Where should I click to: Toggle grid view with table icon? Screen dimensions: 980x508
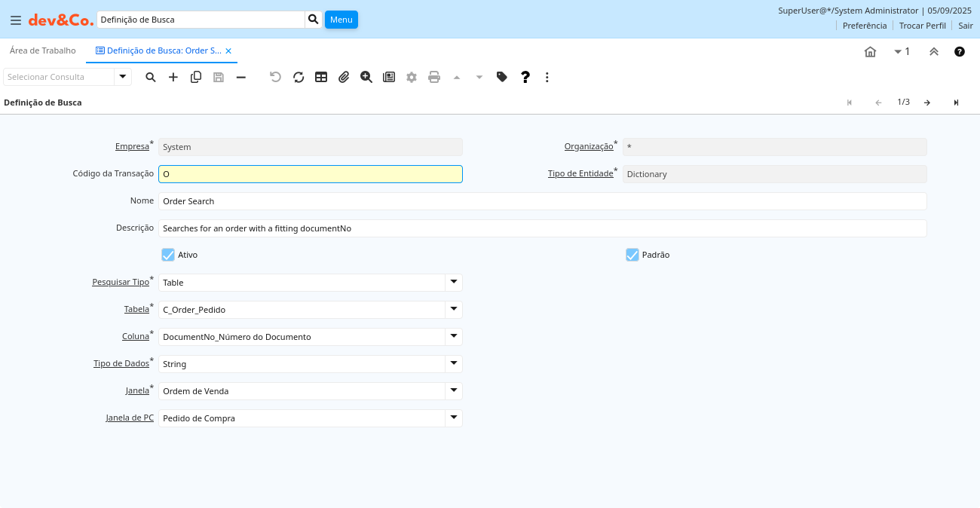(x=321, y=77)
